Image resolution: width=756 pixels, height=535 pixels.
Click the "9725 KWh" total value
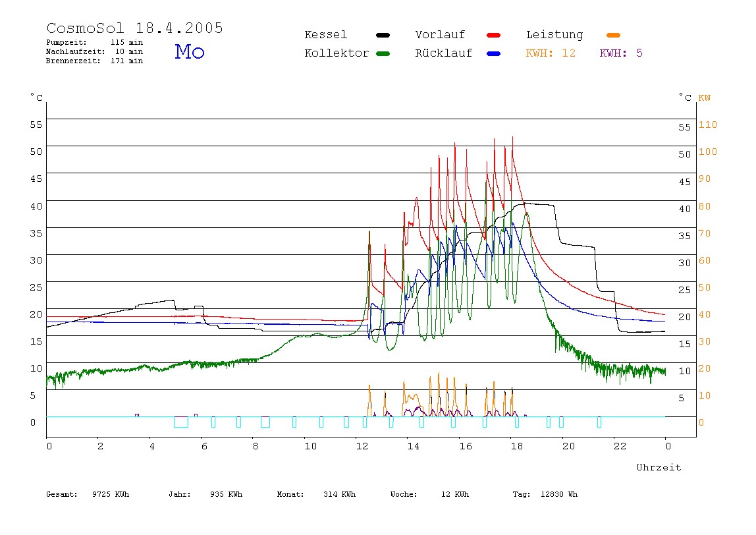(111, 494)
